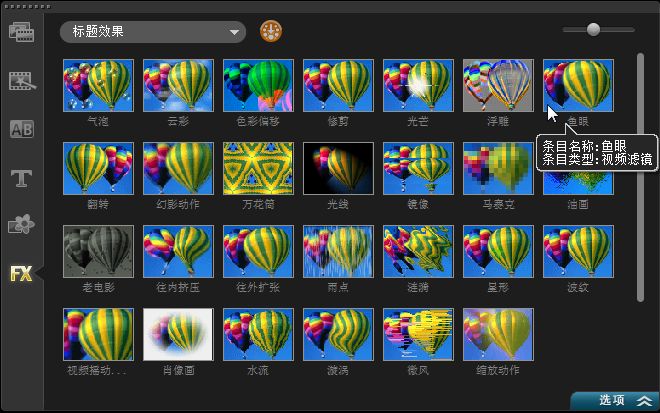Select the 气泡 bubble filter thumbnail

click(x=98, y=85)
